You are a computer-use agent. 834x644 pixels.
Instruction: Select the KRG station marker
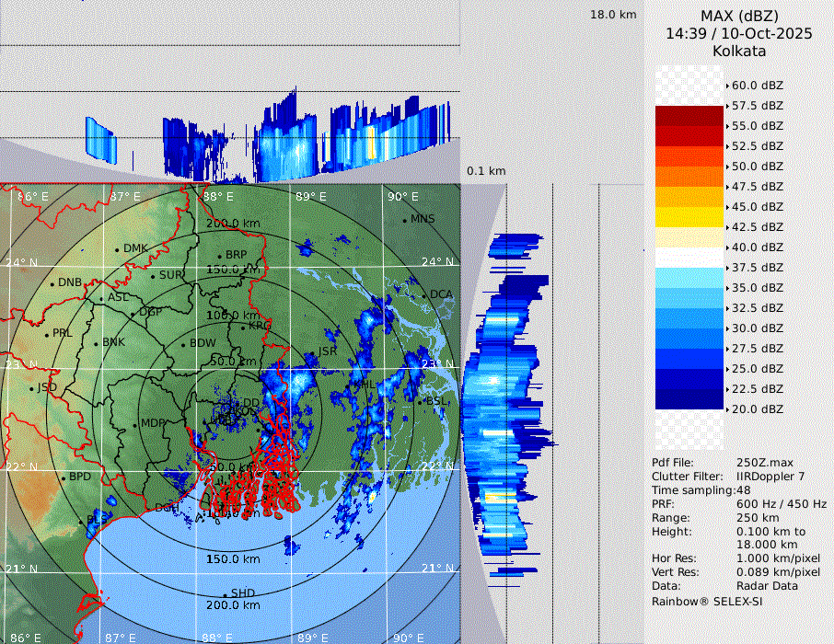(242, 327)
